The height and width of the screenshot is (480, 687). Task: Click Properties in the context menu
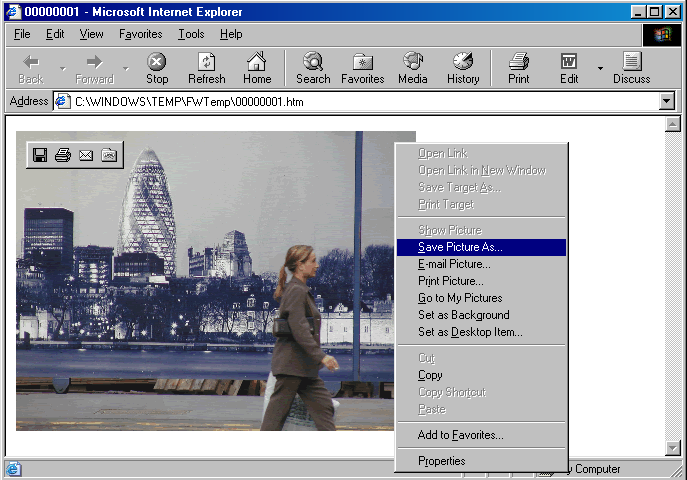tap(441, 461)
